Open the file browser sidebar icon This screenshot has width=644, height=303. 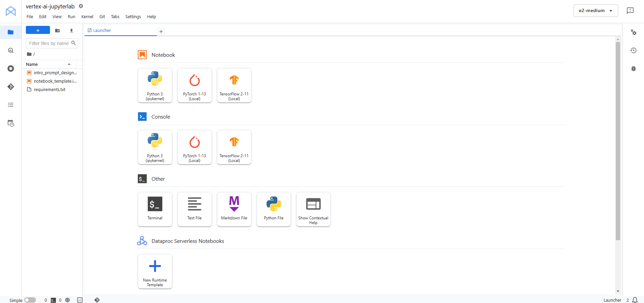point(11,32)
